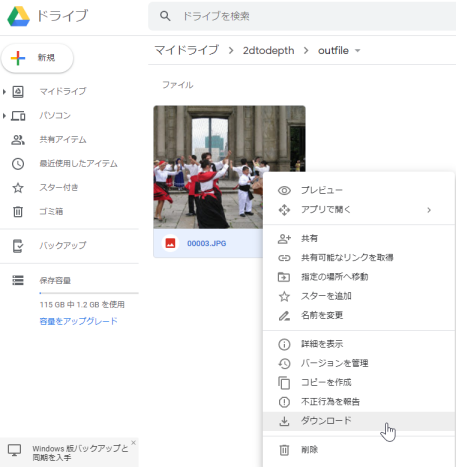This screenshot has height=467, width=456.
Task: Click the ドライブを検索 search field
Action: pyautogui.click(x=302, y=16)
